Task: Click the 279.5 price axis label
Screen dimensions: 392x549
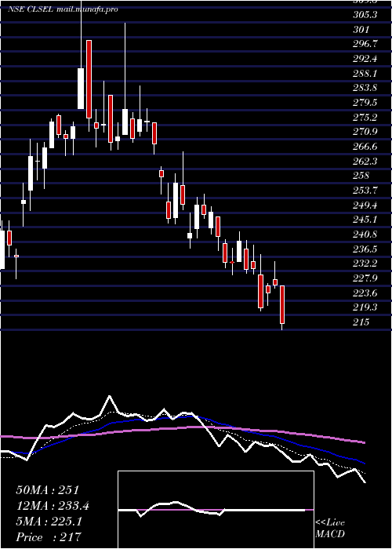Action: click(x=366, y=103)
